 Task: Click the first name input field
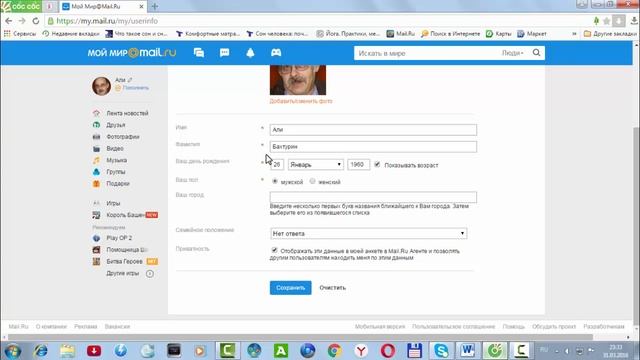coord(373,130)
